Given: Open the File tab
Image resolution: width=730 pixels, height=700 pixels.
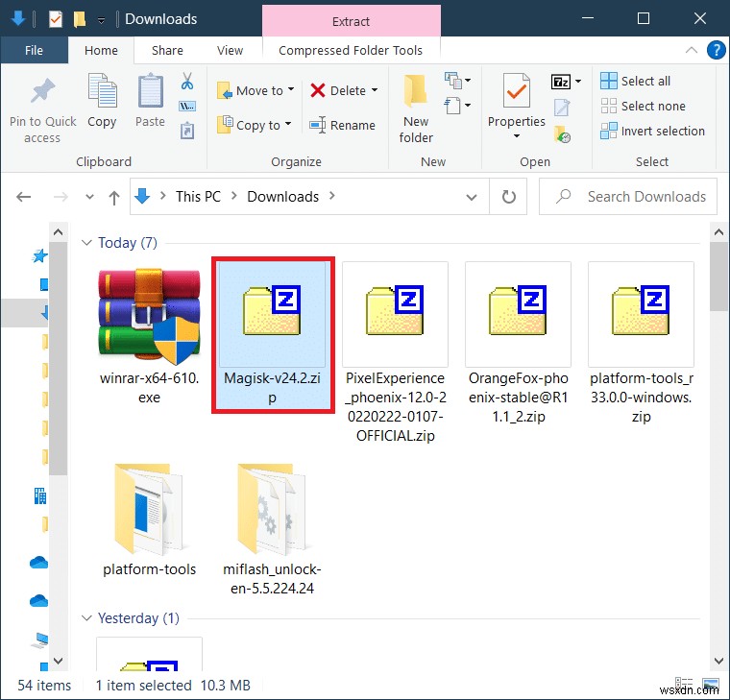Looking at the screenshot, I should 34,50.
